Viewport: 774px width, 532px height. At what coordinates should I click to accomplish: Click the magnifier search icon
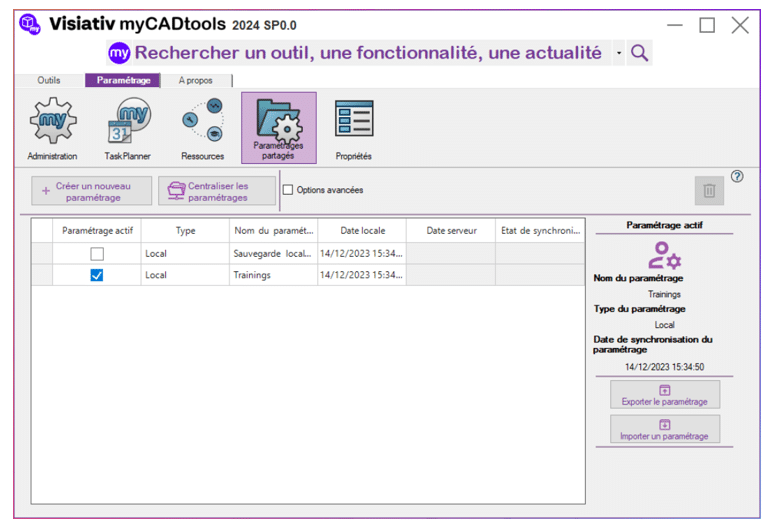(639, 52)
